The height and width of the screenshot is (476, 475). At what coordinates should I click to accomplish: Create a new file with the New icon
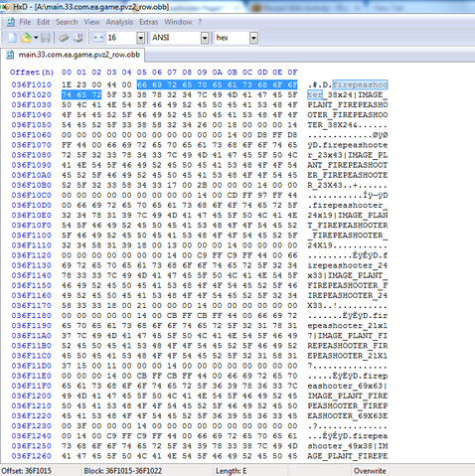pos(12,38)
